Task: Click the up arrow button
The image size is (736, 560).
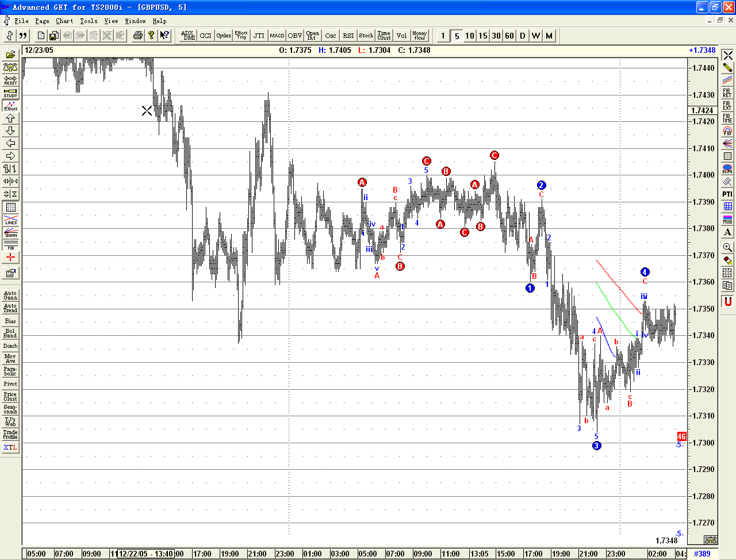Action: coord(10,118)
